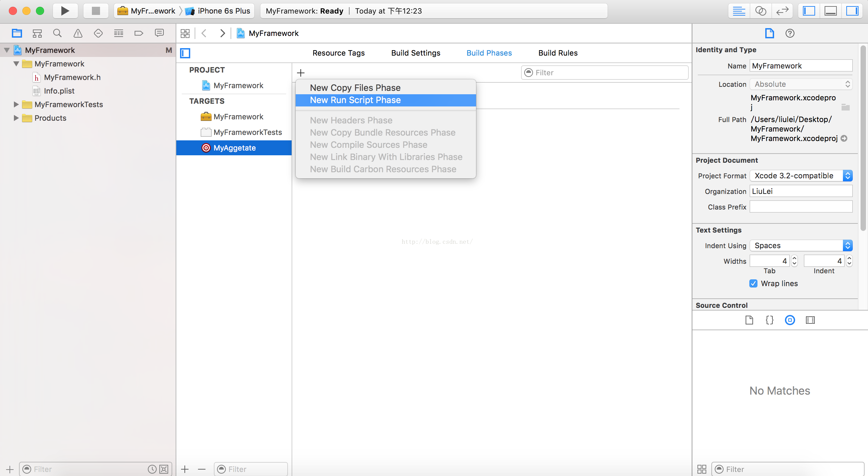868x476 pixels.
Task: Show the File inspector
Action: [769, 33]
